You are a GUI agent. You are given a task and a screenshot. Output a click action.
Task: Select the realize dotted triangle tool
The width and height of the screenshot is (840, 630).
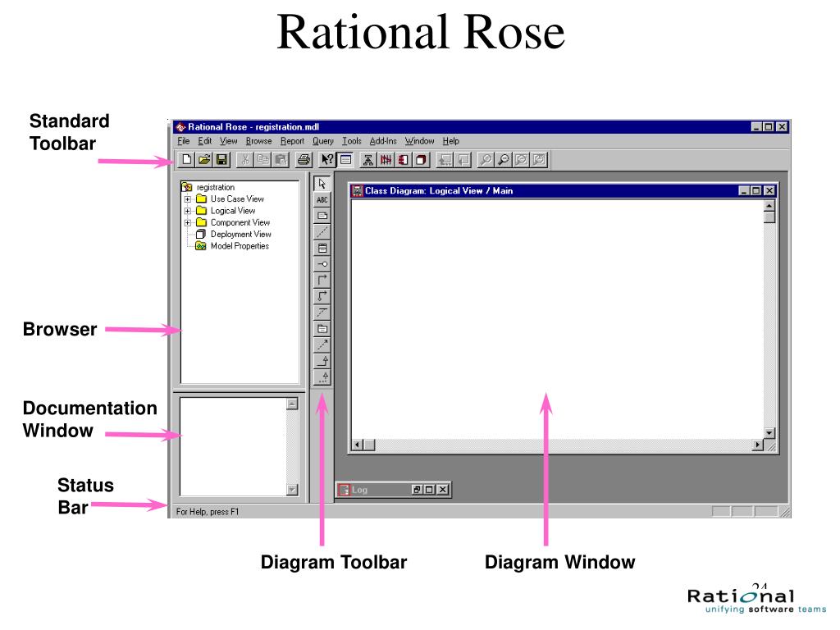(x=322, y=377)
